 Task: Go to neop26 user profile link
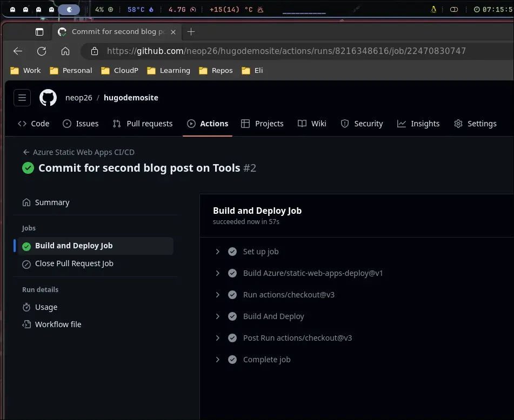pyautogui.click(x=79, y=98)
